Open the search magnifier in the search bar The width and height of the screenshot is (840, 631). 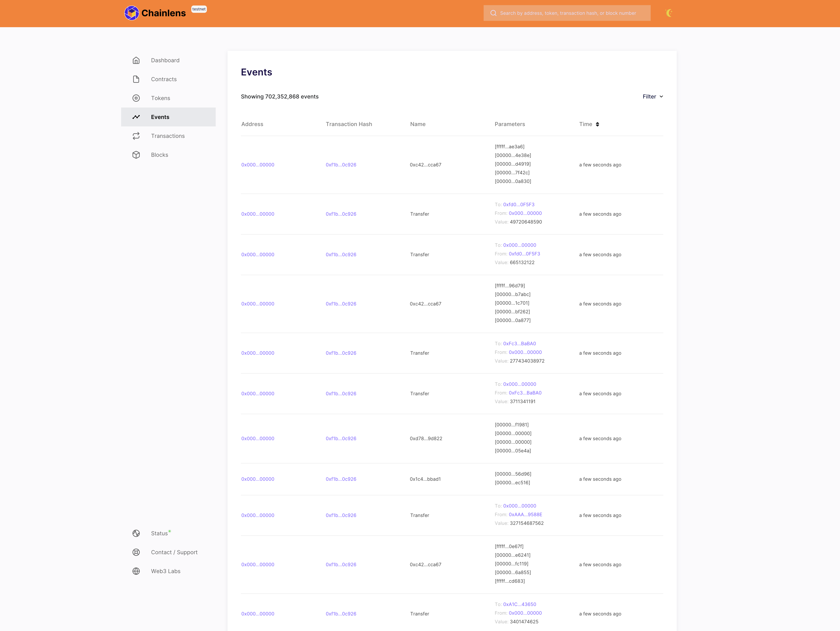pyautogui.click(x=493, y=13)
